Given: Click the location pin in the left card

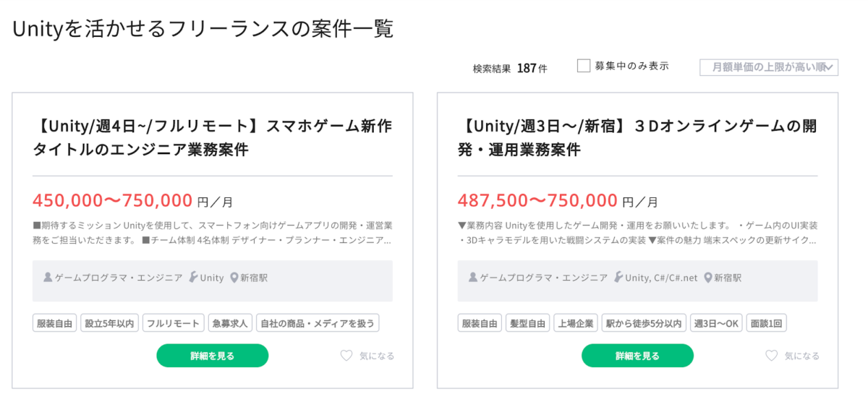Looking at the screenshot, I should click(234, 277).
